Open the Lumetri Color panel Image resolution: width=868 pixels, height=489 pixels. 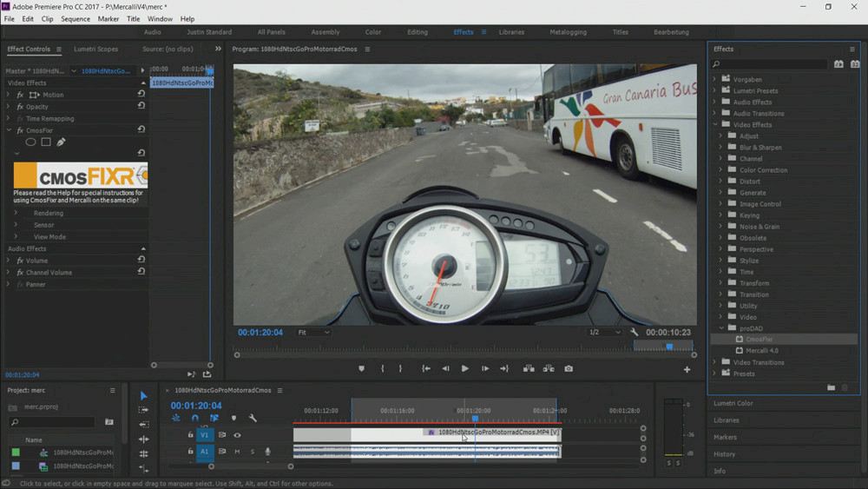(733, 403)
